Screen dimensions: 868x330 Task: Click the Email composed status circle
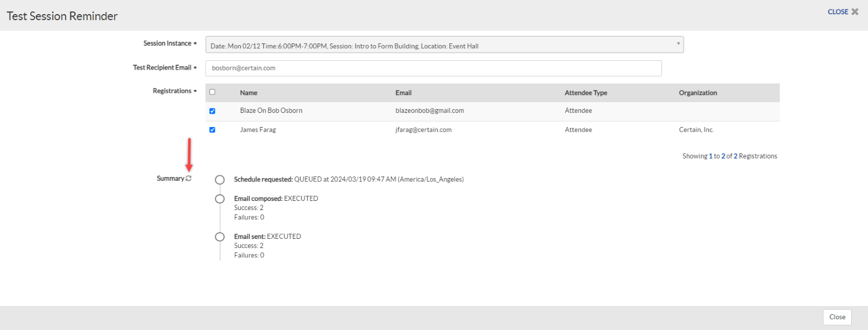(x=220, y=199)
